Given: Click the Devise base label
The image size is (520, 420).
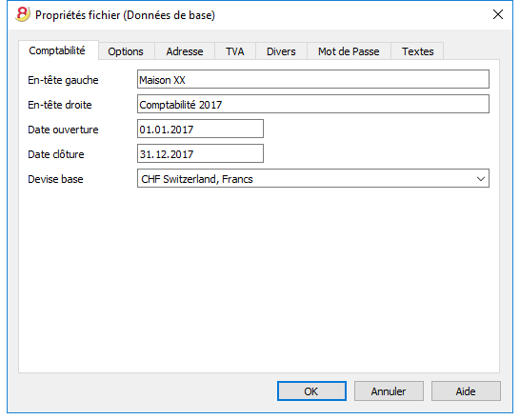Looking at the screenshot, I should tap(55, 179).
